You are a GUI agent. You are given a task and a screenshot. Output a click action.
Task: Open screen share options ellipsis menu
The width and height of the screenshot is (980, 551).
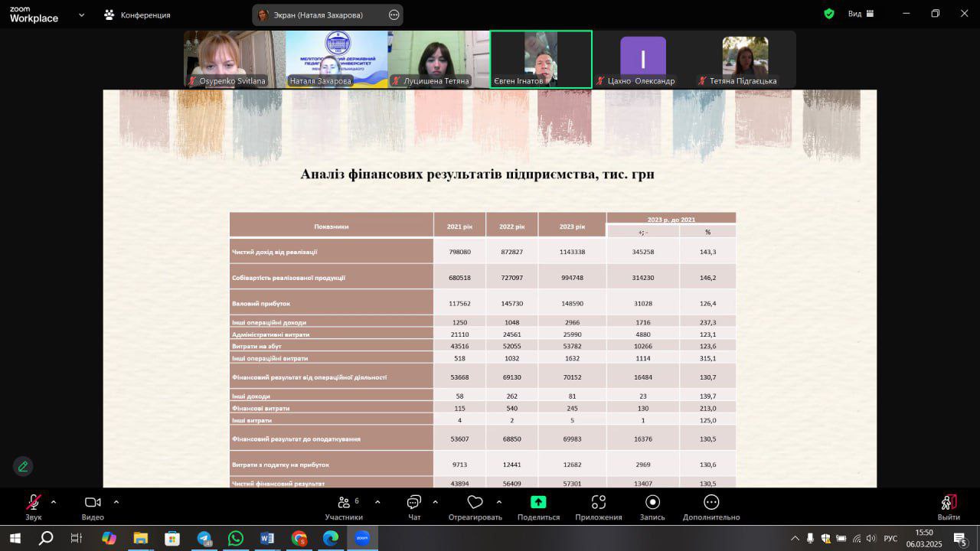(x=394, y=15)
